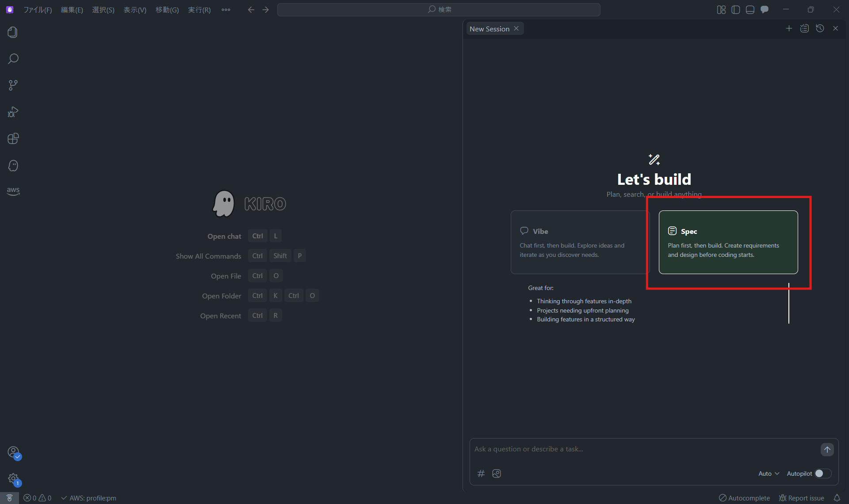This screenshot has height=504, width=849.
Task: Open the Auto model dropdown
Action: tap(769, 473)
